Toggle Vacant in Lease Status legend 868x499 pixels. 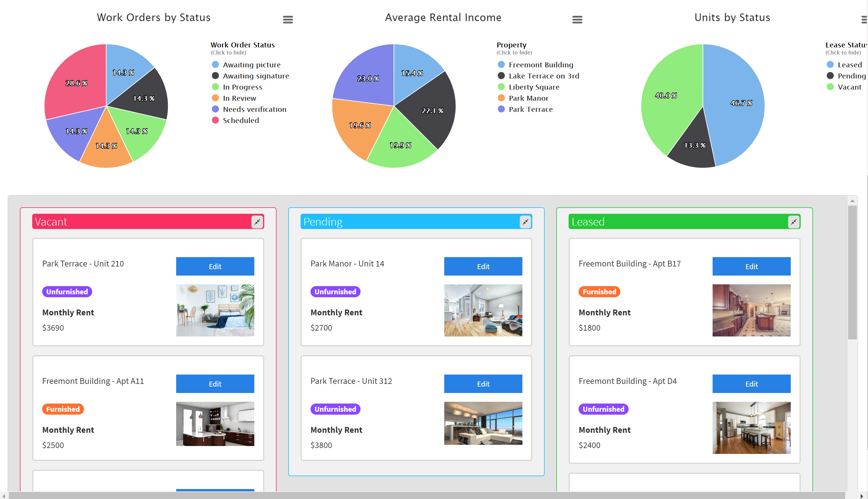(x=844, y=87)
